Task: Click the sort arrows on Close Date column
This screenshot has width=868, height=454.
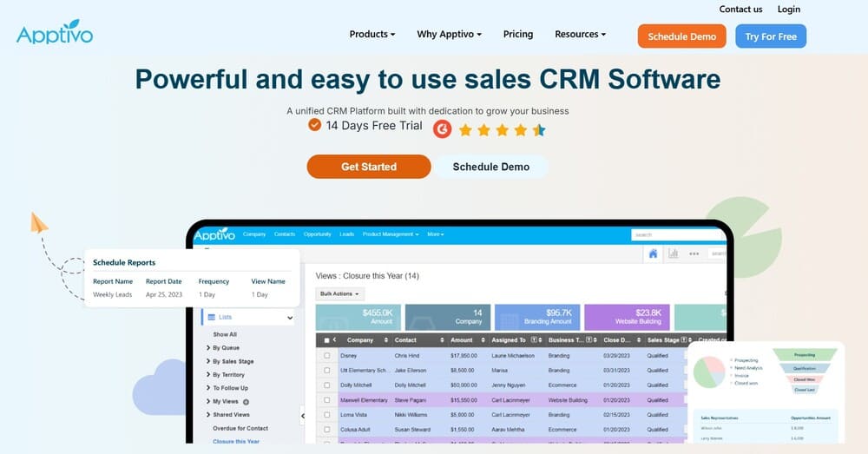Action: (x=639, y=340)
